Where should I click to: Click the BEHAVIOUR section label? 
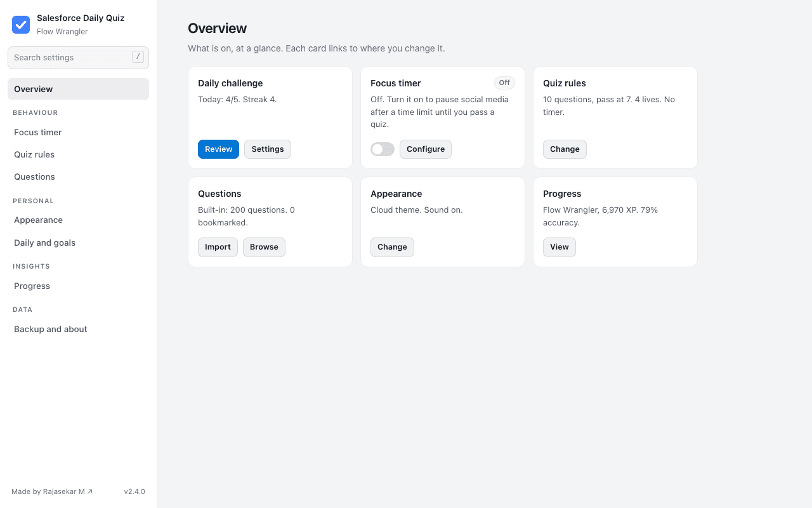(36, 112)
